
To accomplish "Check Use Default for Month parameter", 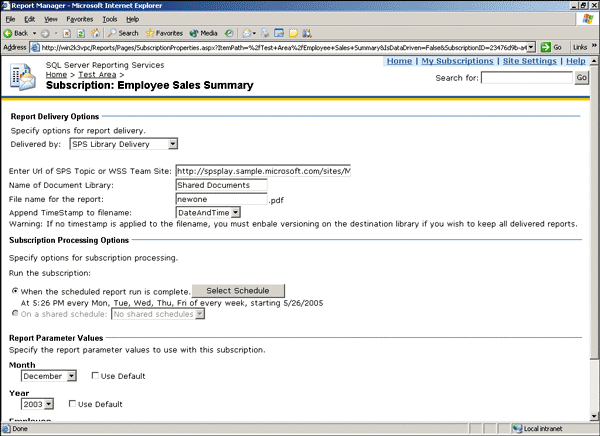I will tap(95, 376).
